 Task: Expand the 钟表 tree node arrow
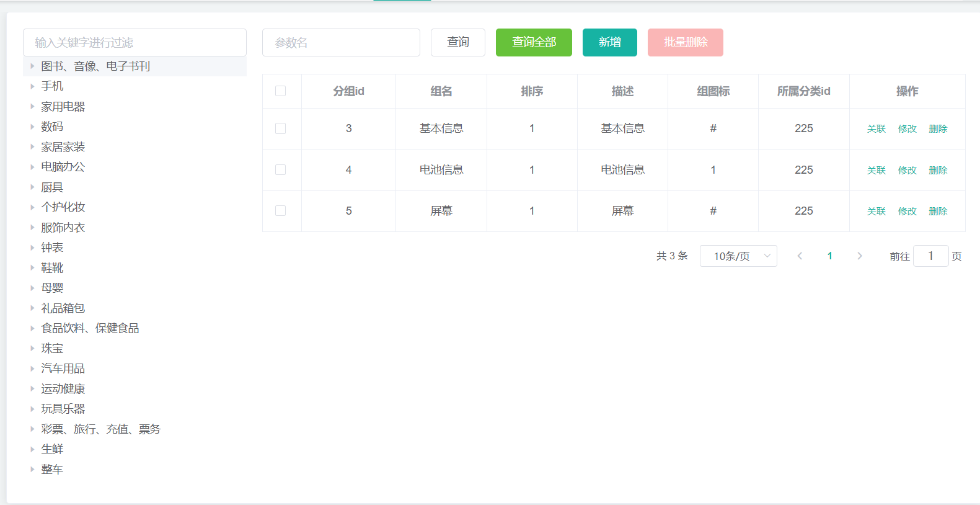[x=32, y=248]
